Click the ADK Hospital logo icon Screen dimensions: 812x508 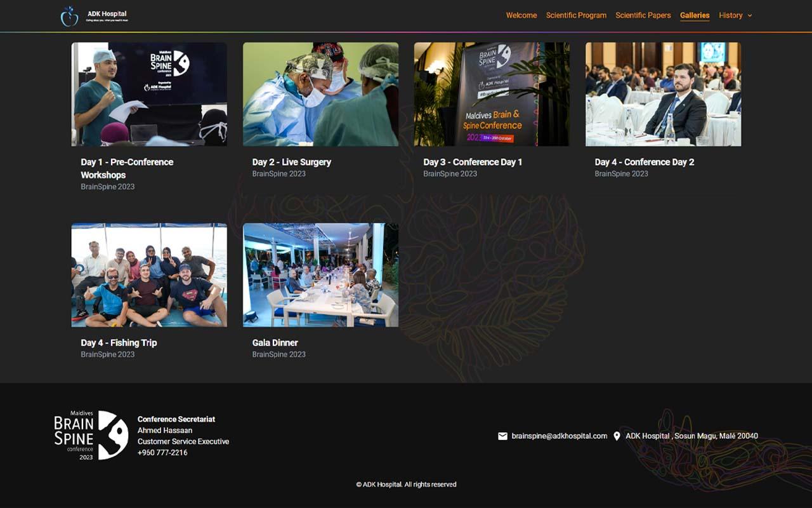tap(69, 16)
